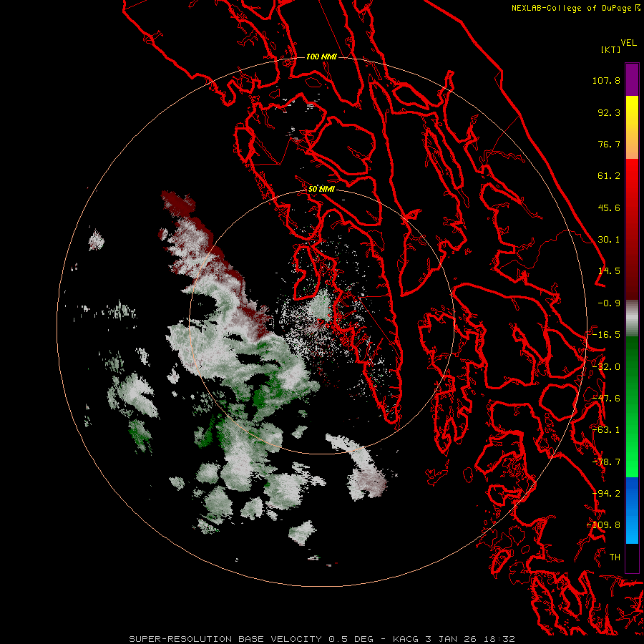The width and height of the screenshot is (644, 644).
Task: Click the -0.9 velocity scale value
Action: coord(609,303)
